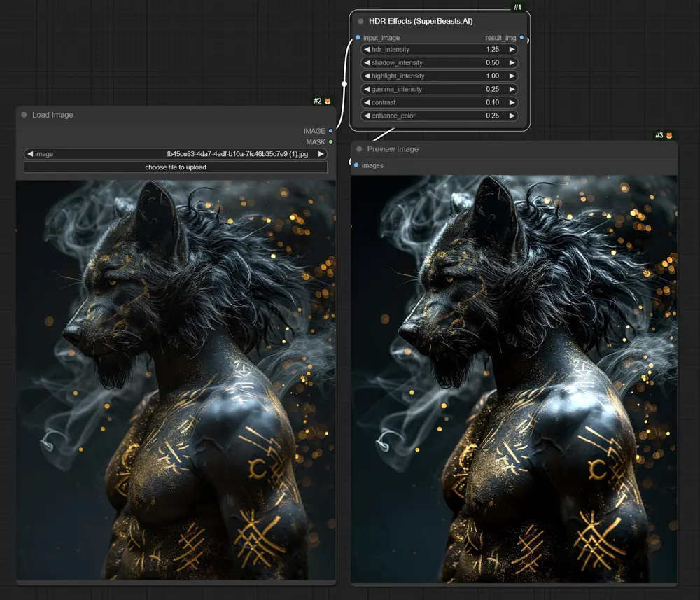The height and width of the screenshot is (600, 700).
Task: Increase hdr_intensity with the right arrow
Action: coord(512,50)
